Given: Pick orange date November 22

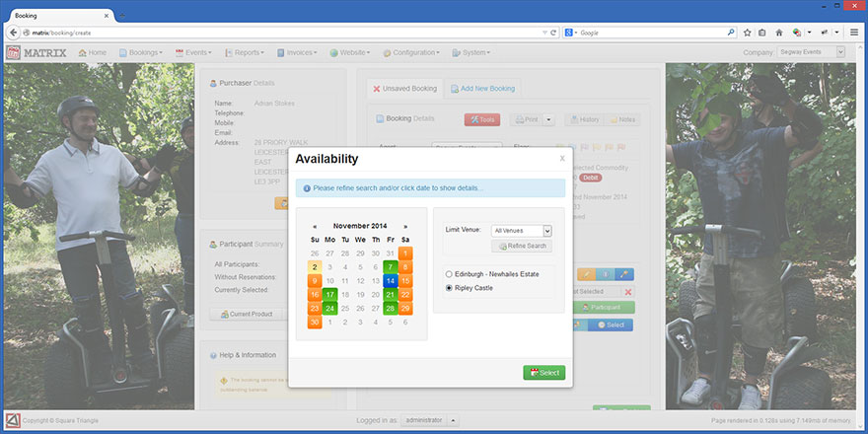Looking at the screenshot, I should pyautogui.click(x=405, y=295).
